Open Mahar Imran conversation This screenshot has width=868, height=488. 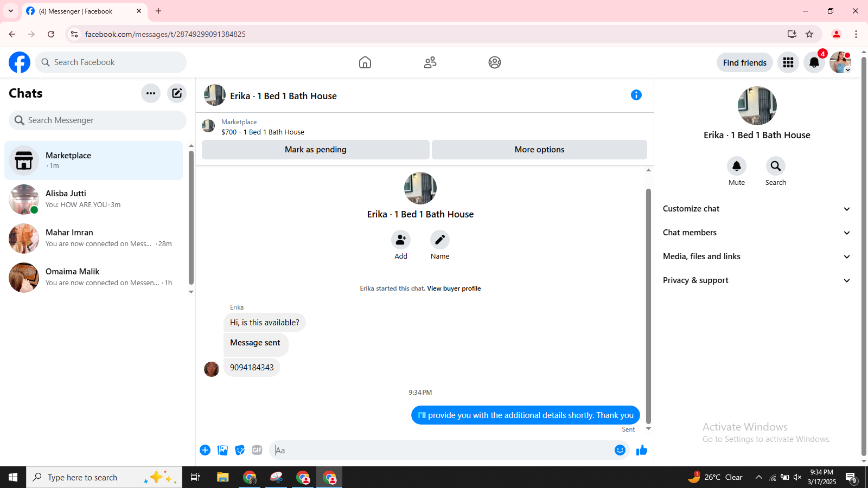click(x=93, y=239)
